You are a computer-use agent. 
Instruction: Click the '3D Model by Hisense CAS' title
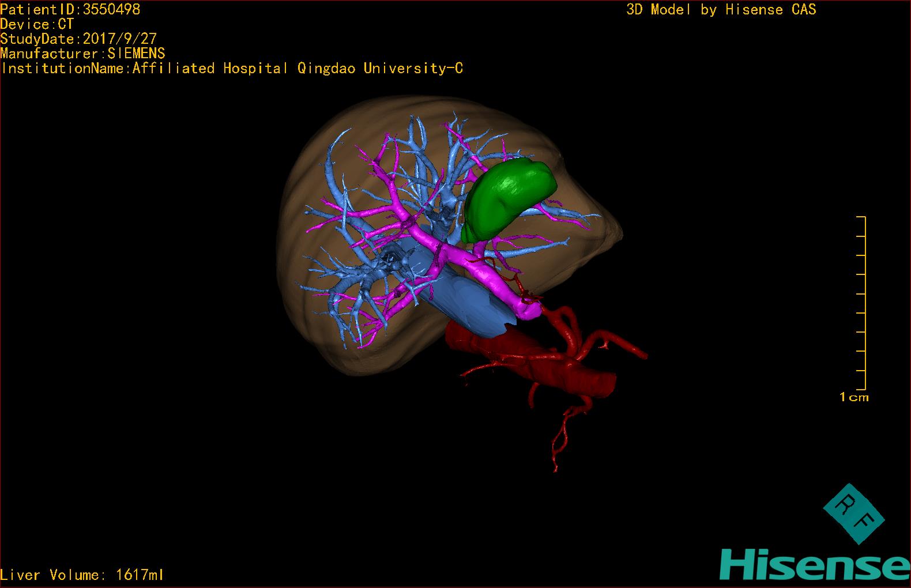pos(721,9)
